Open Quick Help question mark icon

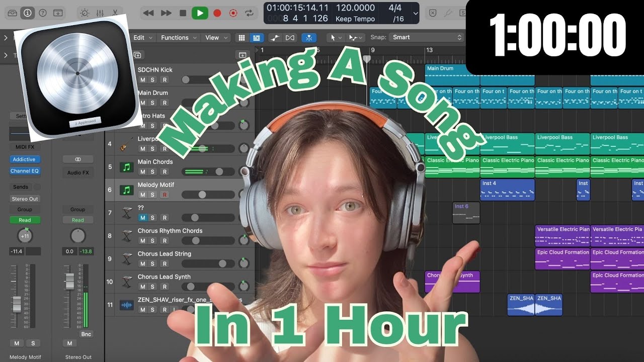(x=42, y=13)
